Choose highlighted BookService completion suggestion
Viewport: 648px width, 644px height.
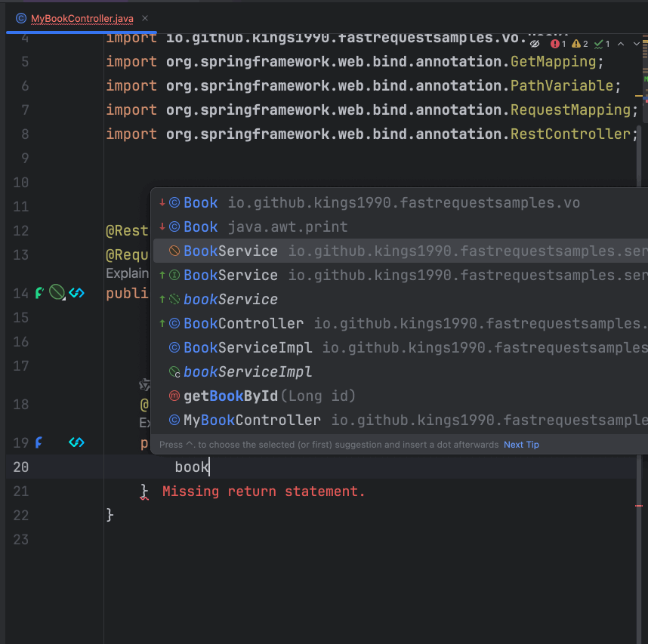point(230,251)
